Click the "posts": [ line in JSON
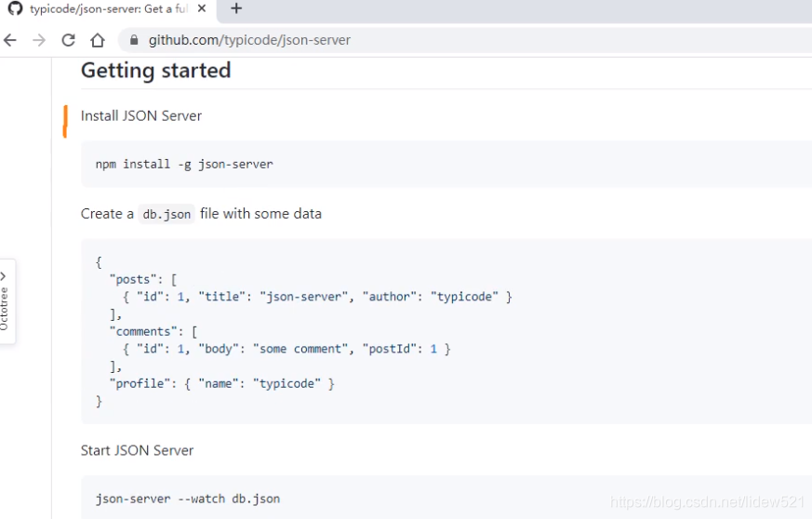This screenshot has width=812, height=519. (x=143, y=280)
